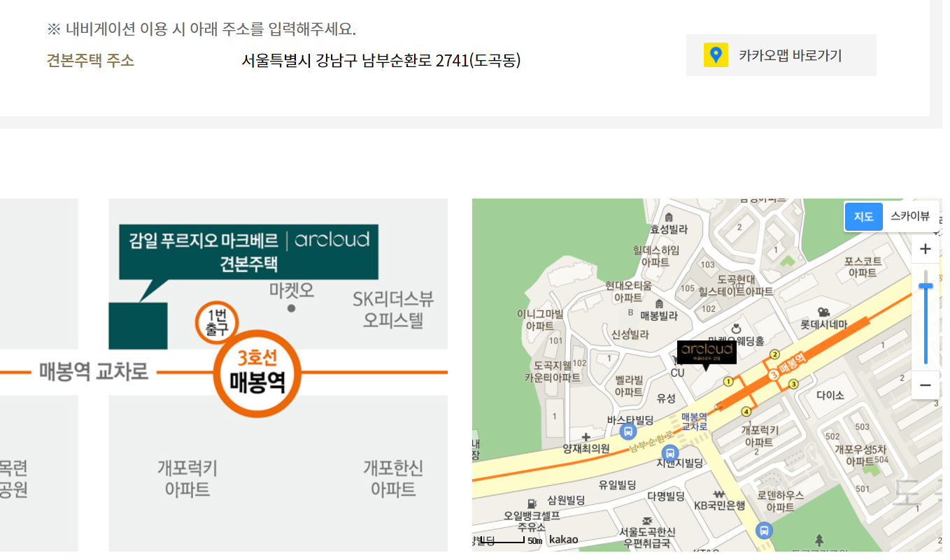950x560 pixels.
Task: Zoom out with the map minus button
Action: point(926,385)
